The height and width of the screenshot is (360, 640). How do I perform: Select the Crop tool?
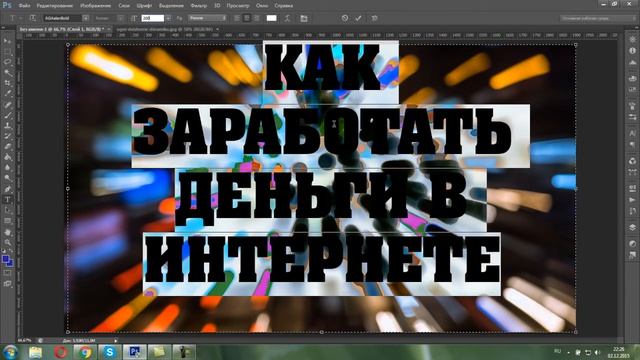pyautogui.click(x=7, y=83)
